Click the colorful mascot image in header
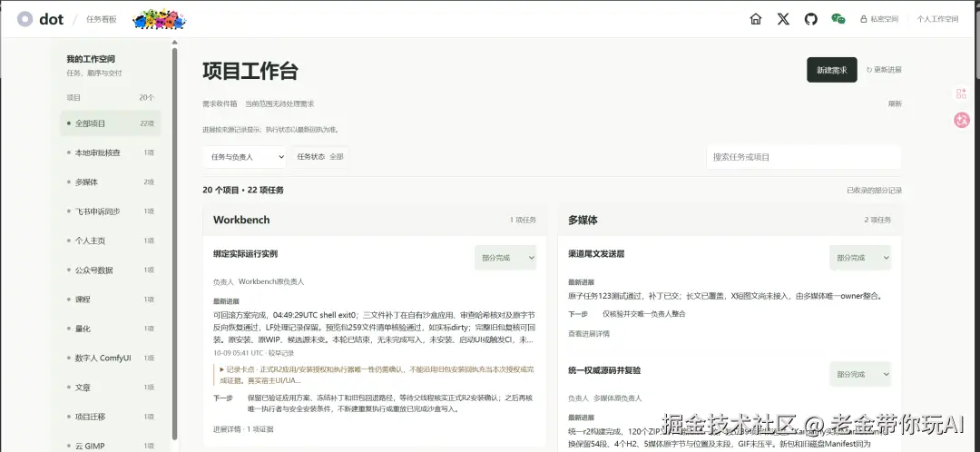Viewport: 980px width, 452px height. 160,19
